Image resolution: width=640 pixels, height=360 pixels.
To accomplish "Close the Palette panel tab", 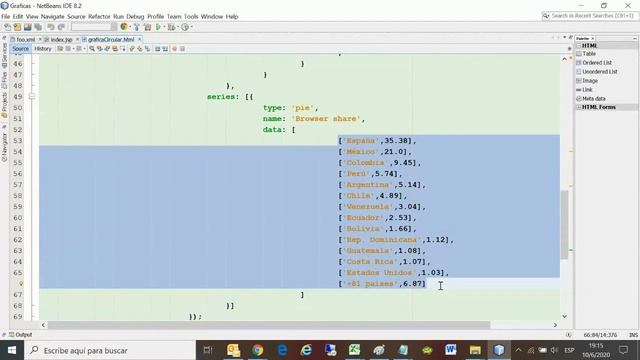I will (592, 38).
